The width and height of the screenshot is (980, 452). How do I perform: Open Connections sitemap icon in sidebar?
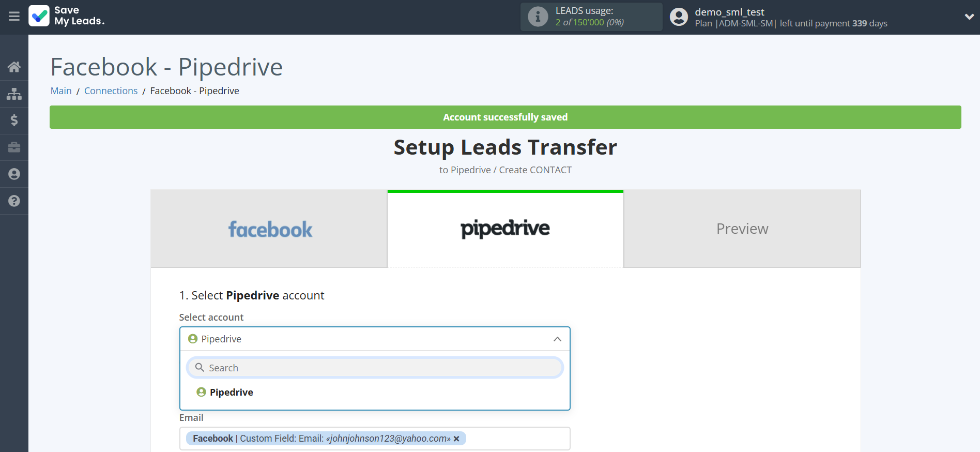pos(14,94)
